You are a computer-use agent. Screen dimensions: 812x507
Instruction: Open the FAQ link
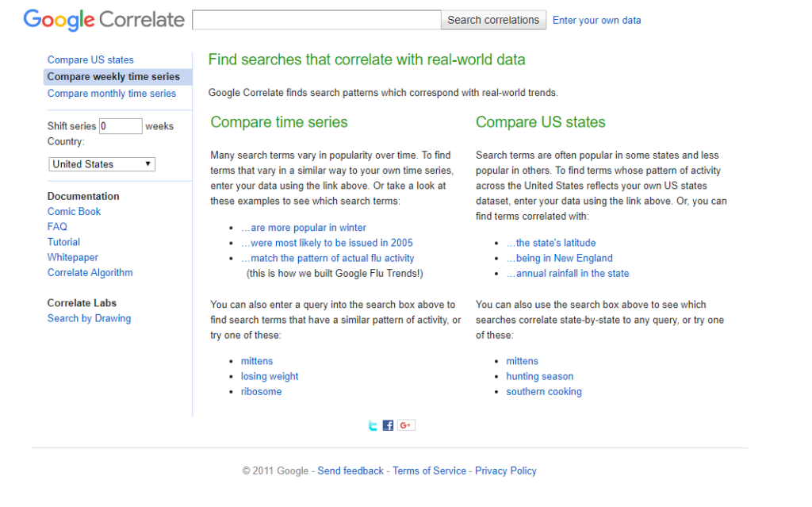pyautogui.click(x=57, y=227)
